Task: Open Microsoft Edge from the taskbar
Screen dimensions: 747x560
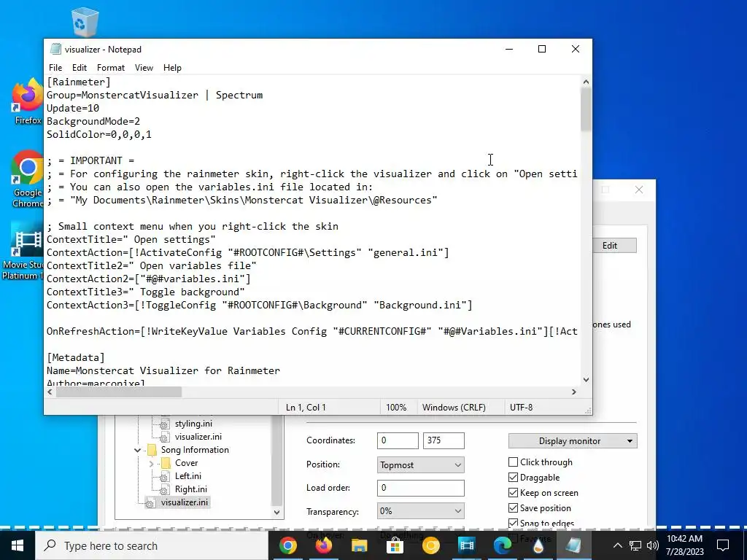Action: pos(502,545)
